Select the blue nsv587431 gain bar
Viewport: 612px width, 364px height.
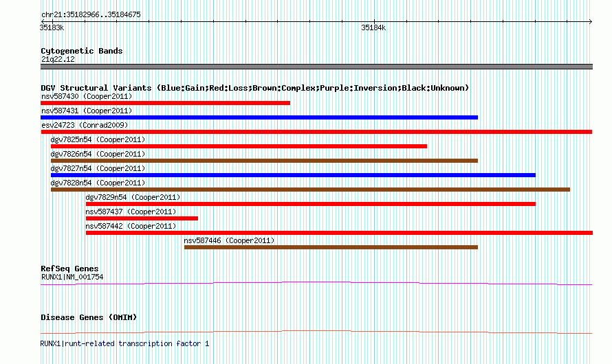pyautogui.click(x=259, y=117)
